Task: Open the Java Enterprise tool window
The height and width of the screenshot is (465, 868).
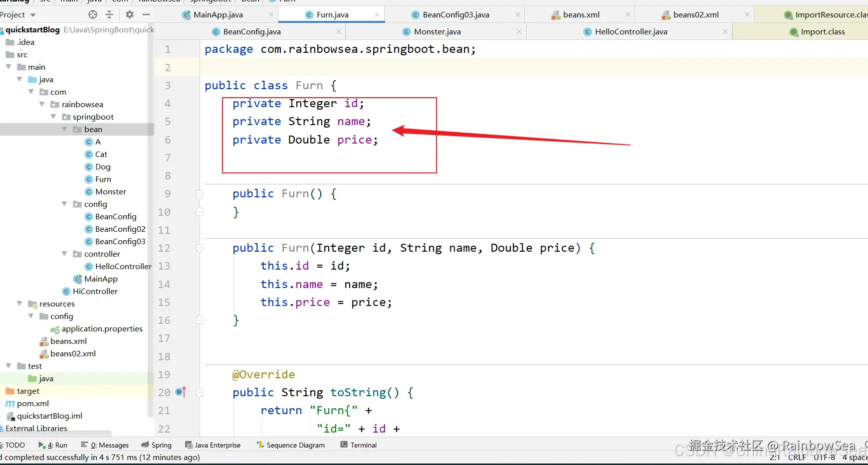Action: pos(213,445)
